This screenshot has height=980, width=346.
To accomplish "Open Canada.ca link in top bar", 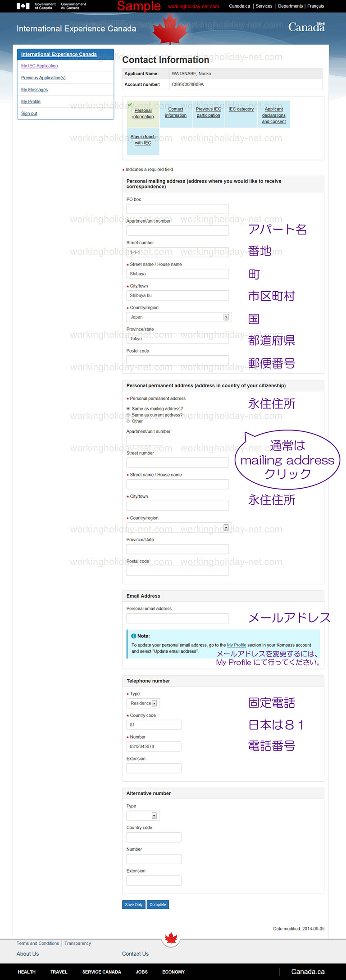I will point(239,6).
